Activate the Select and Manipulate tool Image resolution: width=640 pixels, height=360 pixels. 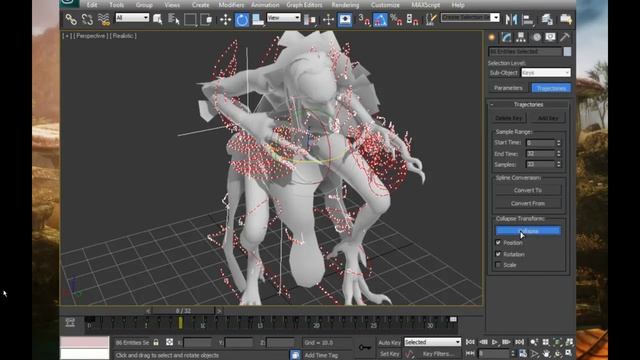[x=328, y=19]
